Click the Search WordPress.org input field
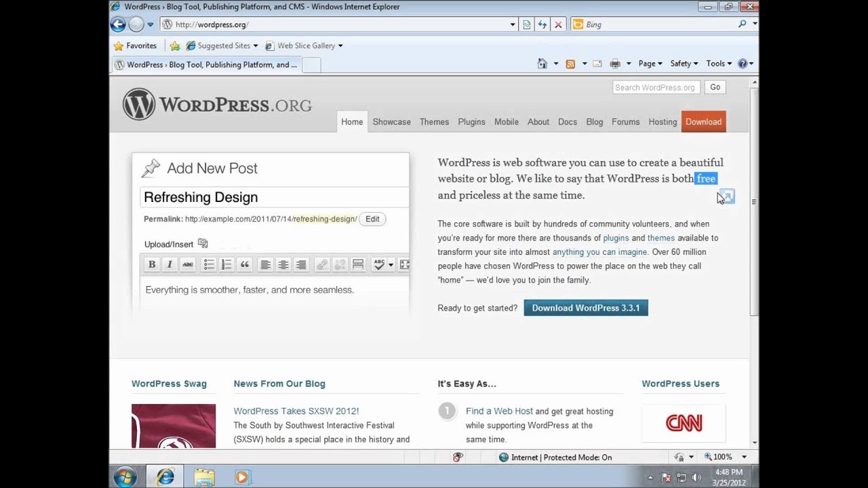Viewport: 868px width, 488px height. click(x=656, y=87)
